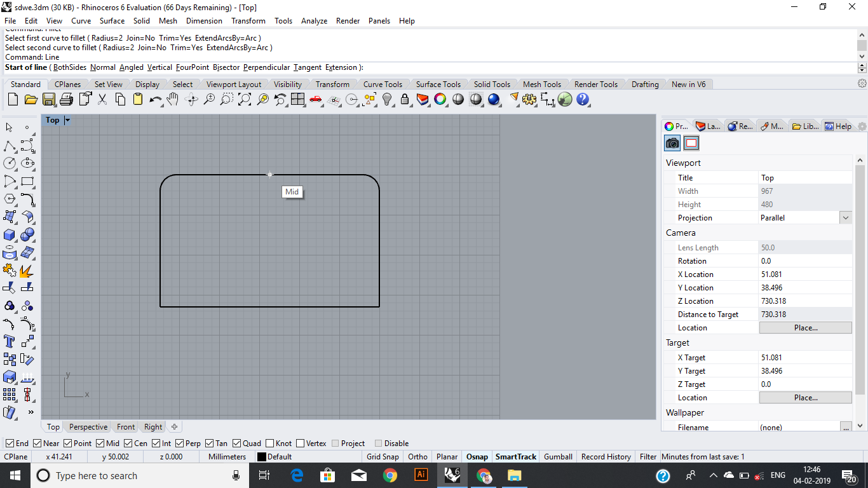Click the Wallpaper Filename browse ellipsis button
Viewport: 868px width, 488px height.
tap(845, 428)
